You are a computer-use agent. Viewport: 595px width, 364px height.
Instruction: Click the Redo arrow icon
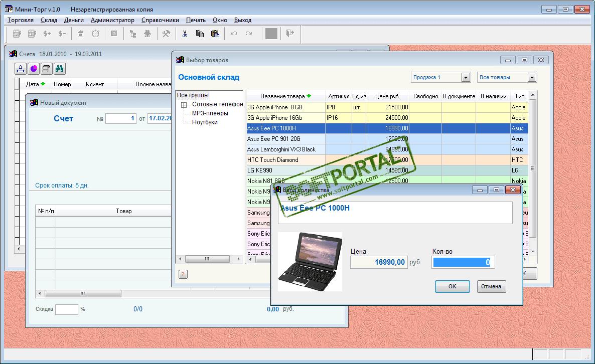(249, 34)
